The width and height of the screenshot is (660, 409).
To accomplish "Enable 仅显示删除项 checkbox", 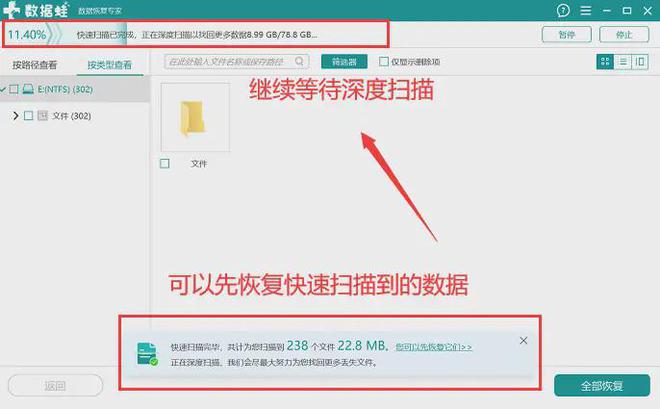I will pos(383,61).
